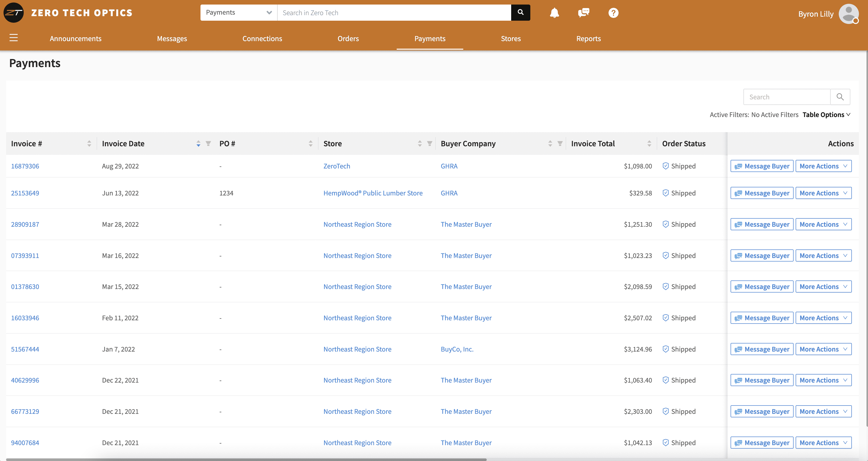868x461 pixels.
Task: Open GHRA buyer link for invoice 25153649
Action: click(x=449, y=193)
